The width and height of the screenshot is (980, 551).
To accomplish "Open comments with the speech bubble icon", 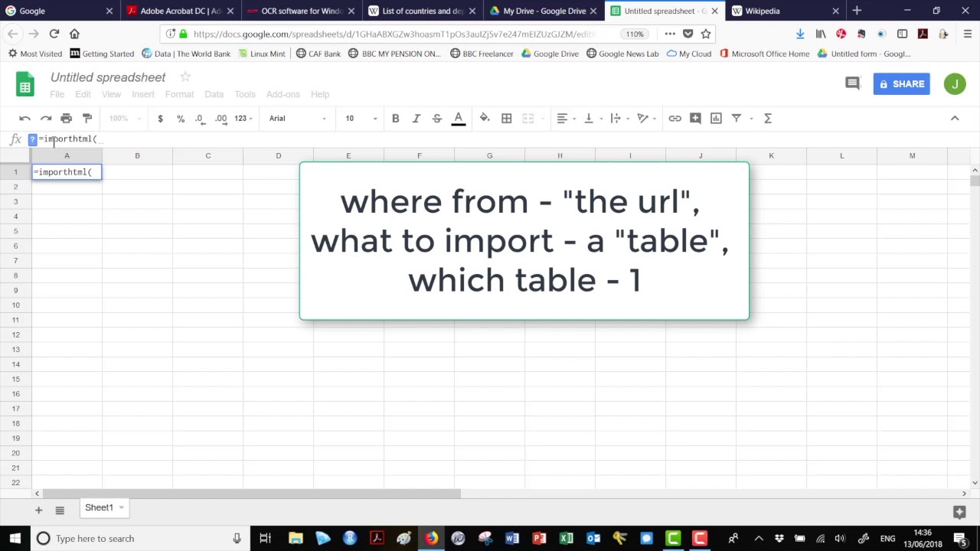I will (x=852, y=83).
